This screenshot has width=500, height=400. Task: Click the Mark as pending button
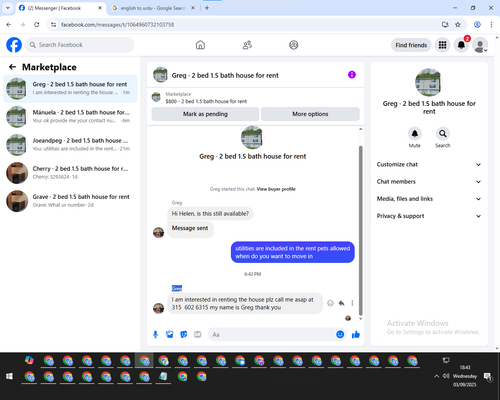pos(205,114)
